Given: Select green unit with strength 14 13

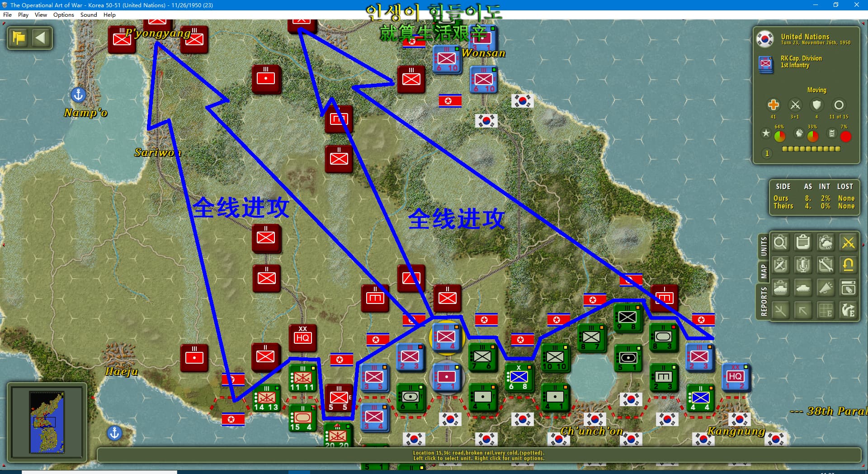Looking at the screenshot, I should point(266,398).
